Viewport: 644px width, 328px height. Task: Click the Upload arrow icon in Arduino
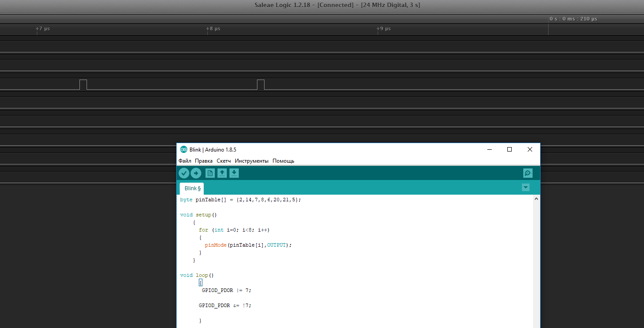(x=196, y=173)
